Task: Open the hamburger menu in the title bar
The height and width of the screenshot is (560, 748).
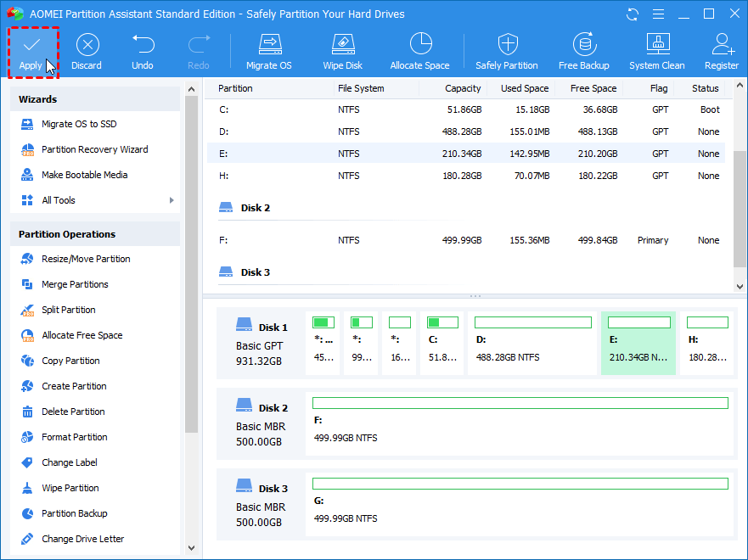Action: coord(658,14)
